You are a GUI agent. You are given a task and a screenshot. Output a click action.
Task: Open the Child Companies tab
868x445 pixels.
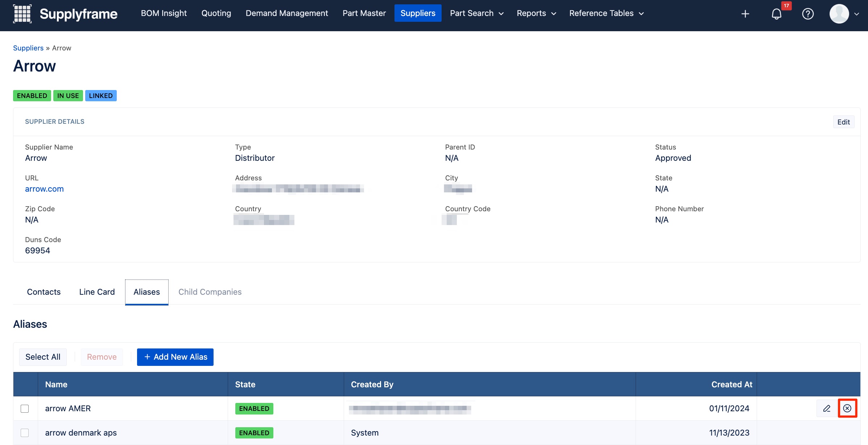click(210, 292)
